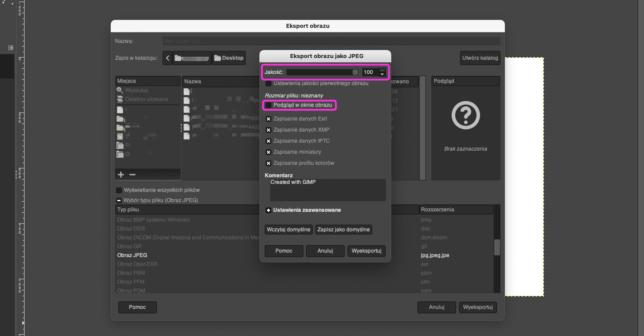The height and width of the screenshot is (336, 644).
Task: Select Wyszukaj search in the Miejsca list
Action: [x=137, y=90]
